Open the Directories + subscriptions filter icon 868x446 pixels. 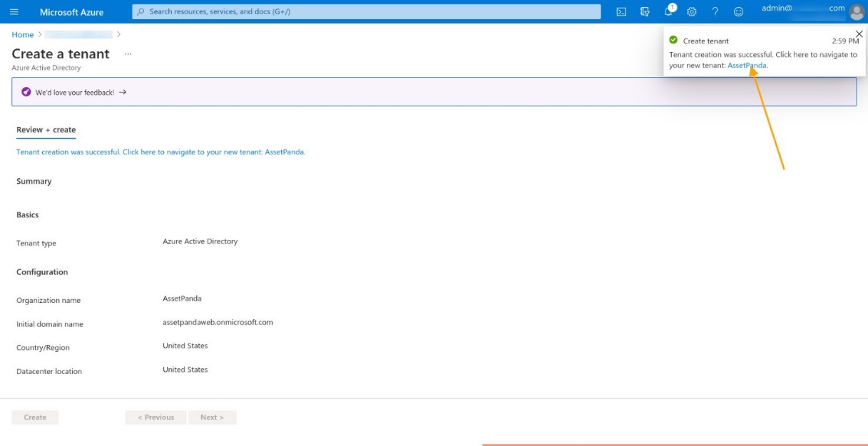click(x=645, y=12)
